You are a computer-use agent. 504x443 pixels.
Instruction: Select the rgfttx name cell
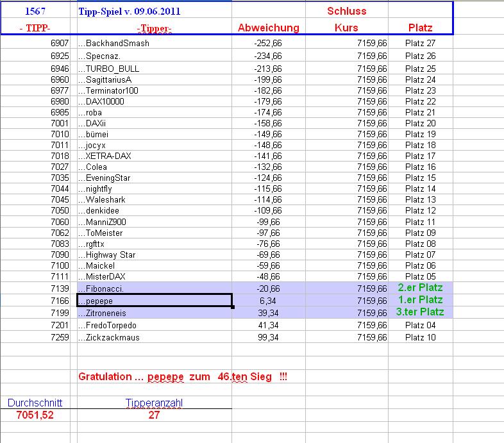155,244
